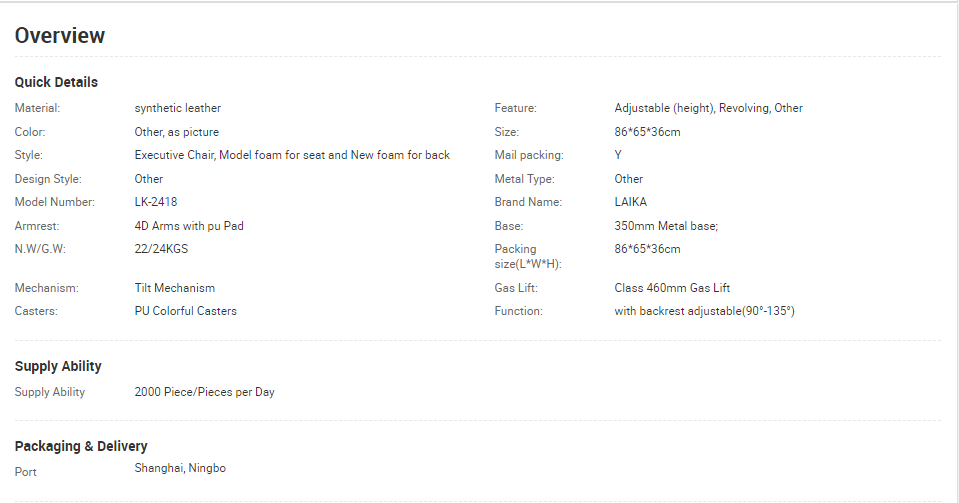The width and height of the screenshot is (959, 503).
Task: Click the LAIKA brand name value
Action: (x=631, y=202)
